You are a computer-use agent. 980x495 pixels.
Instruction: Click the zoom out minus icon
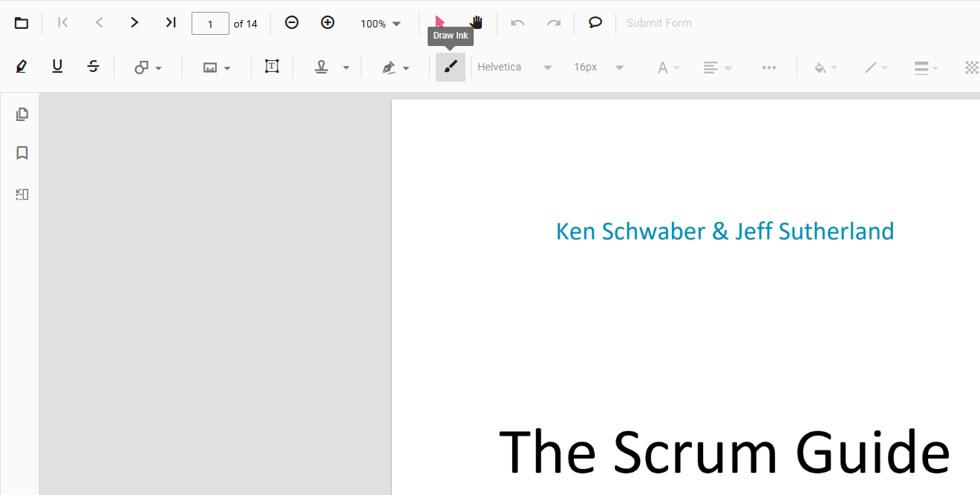[x=292, y=23]
